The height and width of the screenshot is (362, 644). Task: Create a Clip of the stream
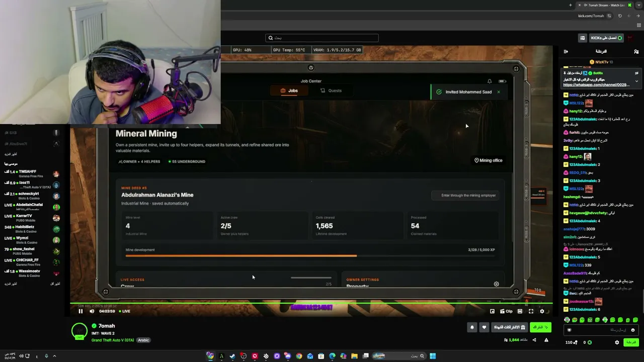tap(506, 311)
